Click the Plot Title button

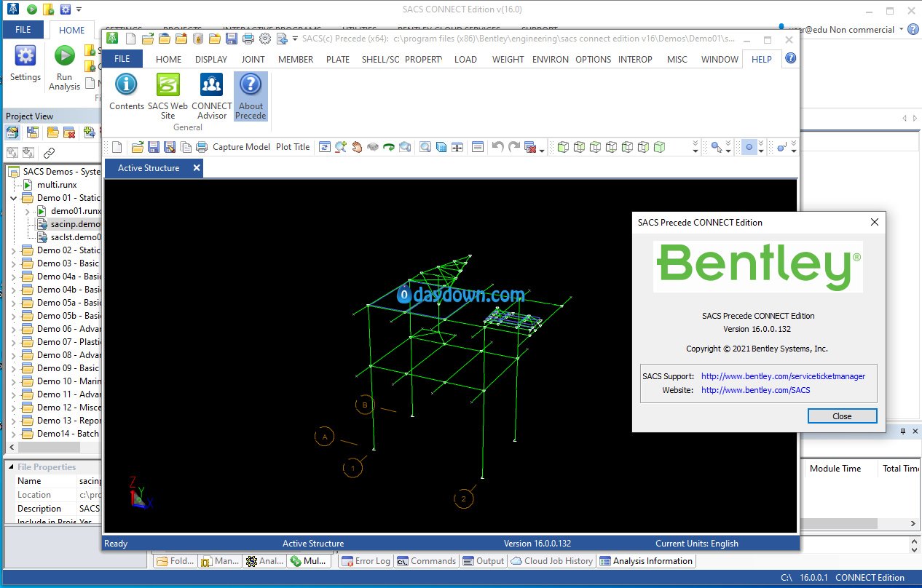(x=293, y=147)
